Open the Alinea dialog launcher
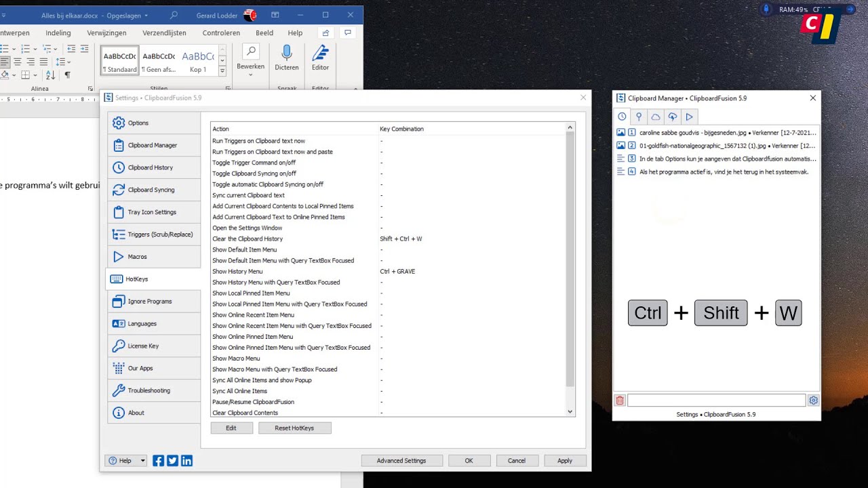 tap(91, 89)
